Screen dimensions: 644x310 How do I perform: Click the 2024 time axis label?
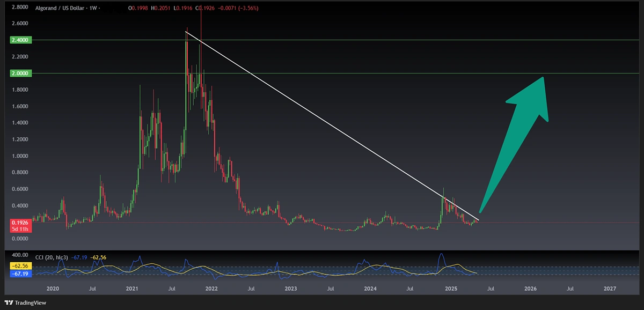[x=370, y=289]
